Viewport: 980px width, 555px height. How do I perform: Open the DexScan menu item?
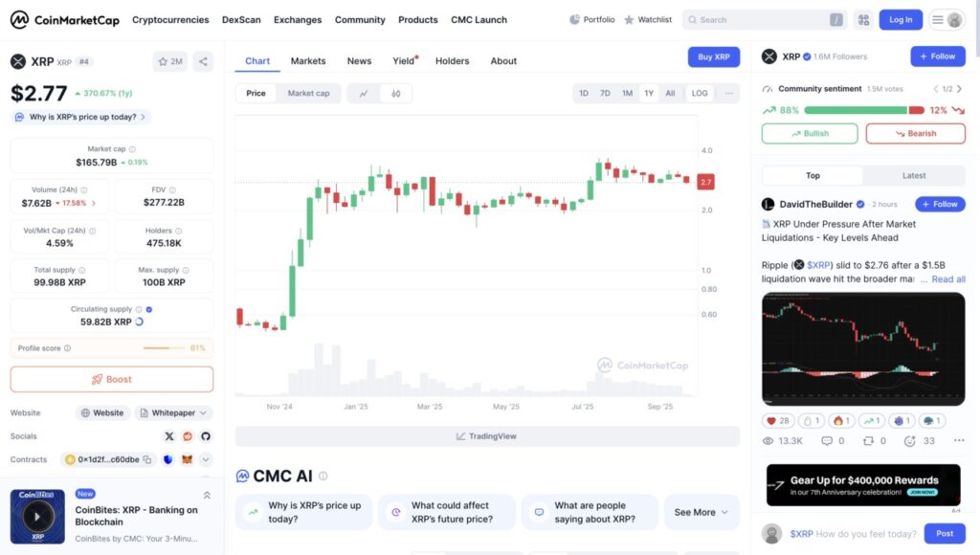pos(240,19)
